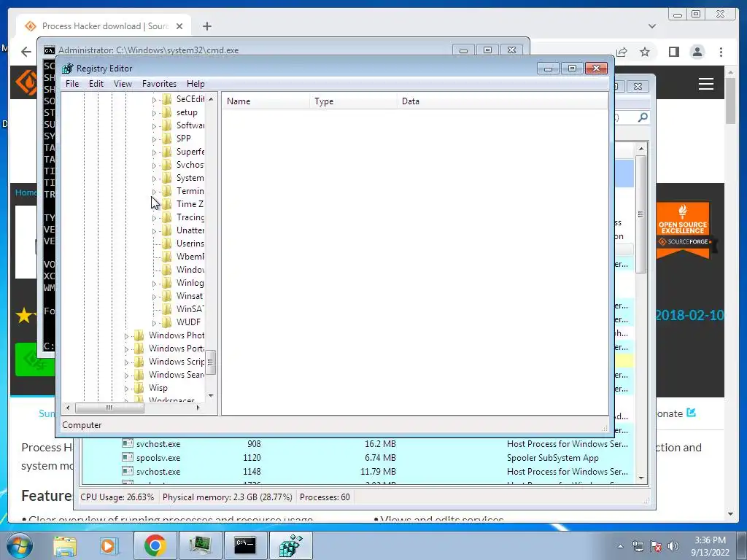Click the volume speaker tray icon

click(673, 546)
